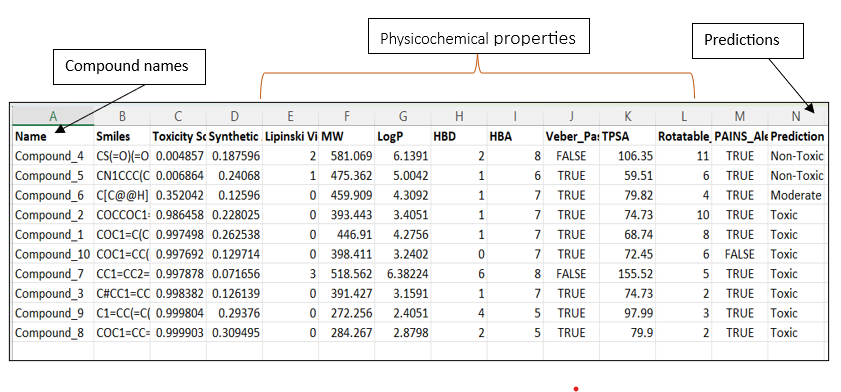This screenshot has width=841, height=392.
Task: Select column B header
Action: [x=122, y=116]
